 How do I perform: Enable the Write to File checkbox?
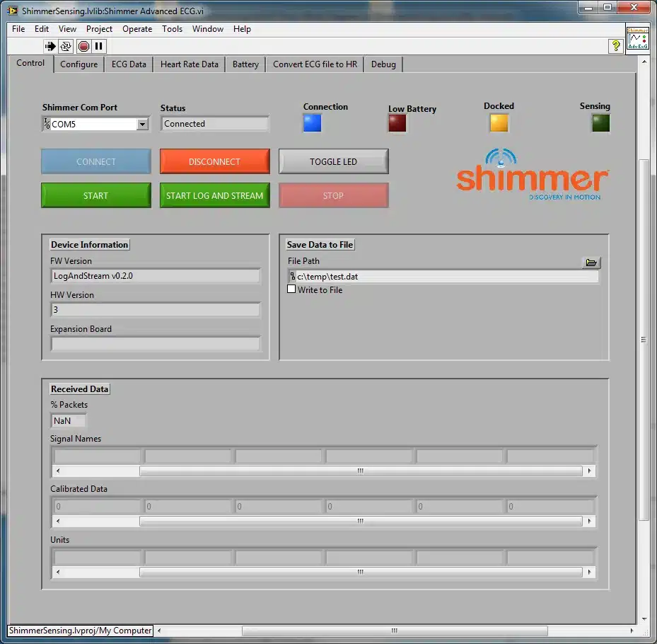291,289
